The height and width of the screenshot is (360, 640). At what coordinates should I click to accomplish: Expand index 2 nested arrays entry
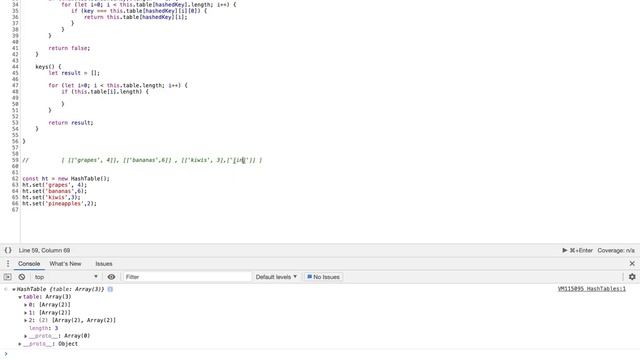[x=26, y=320]
